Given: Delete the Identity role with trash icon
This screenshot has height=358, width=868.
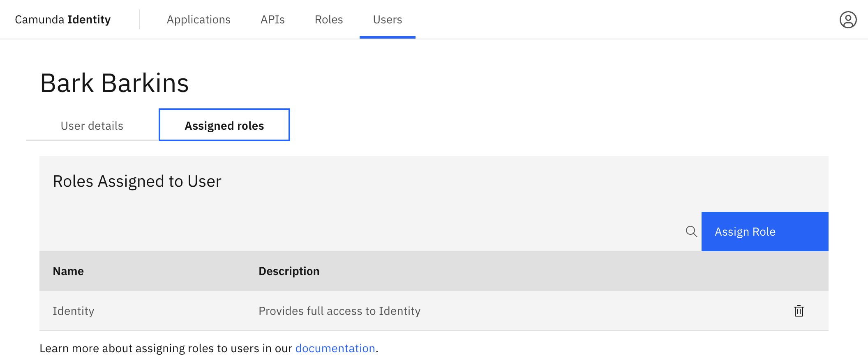Looking at the screenshot, I should [799, 311].
